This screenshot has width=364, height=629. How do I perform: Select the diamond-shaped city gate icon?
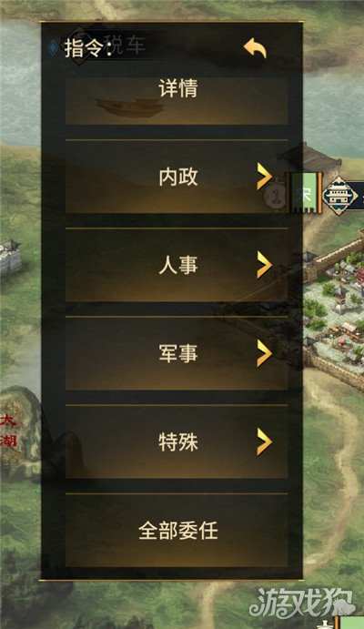point(340,196)
